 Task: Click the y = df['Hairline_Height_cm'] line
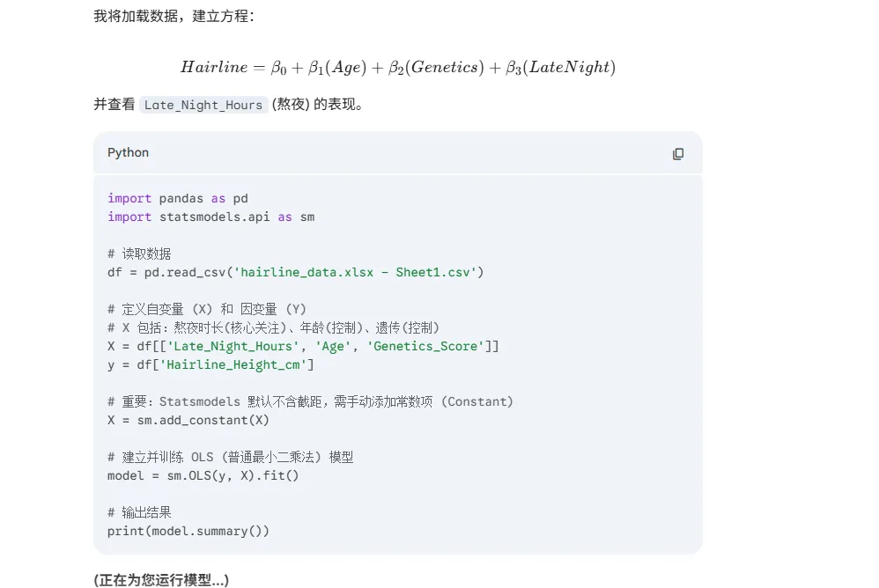pos(211,364)
